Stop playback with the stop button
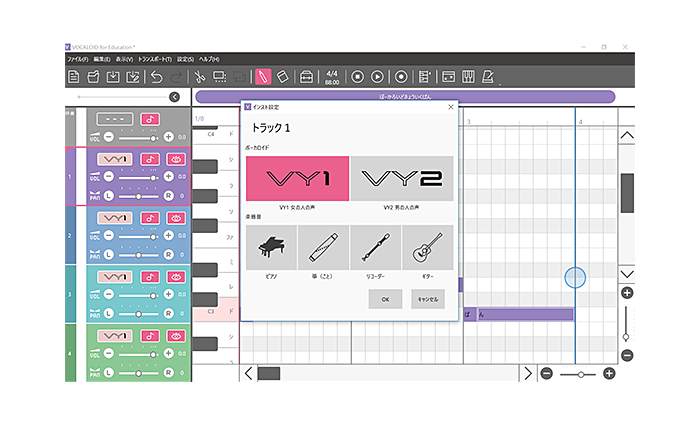 point(357,77)
